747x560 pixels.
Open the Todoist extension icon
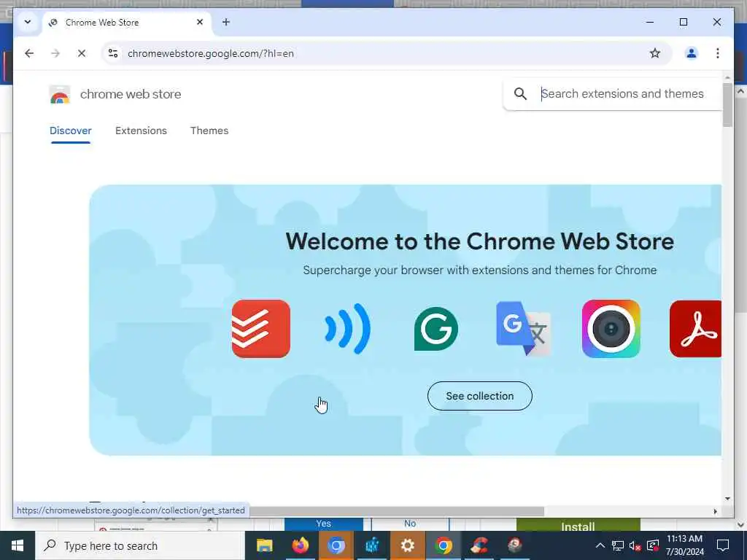pyautogui.click(x=260, y=329)
